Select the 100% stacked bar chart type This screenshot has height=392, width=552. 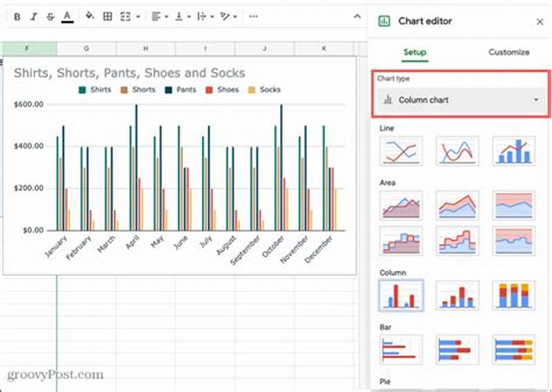[x=513, y=350]
